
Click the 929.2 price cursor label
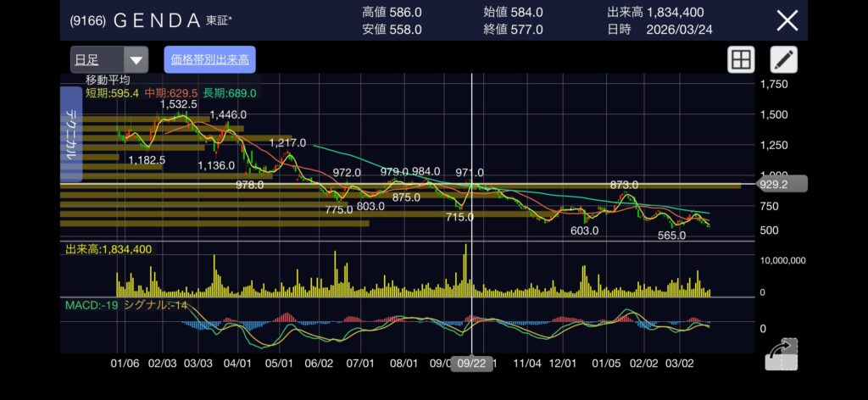point(776,183)
